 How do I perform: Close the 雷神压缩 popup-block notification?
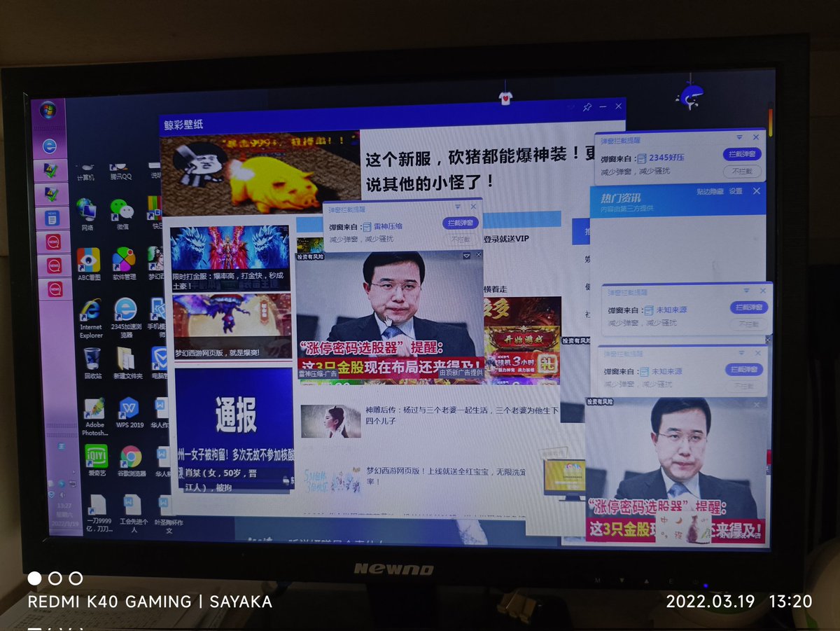point(473,207)
